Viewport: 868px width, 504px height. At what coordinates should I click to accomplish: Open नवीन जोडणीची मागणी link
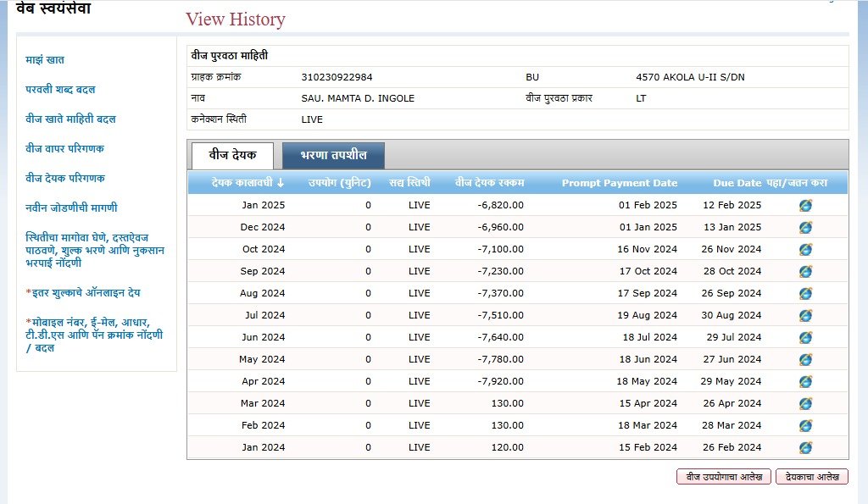tap(71, 208)
